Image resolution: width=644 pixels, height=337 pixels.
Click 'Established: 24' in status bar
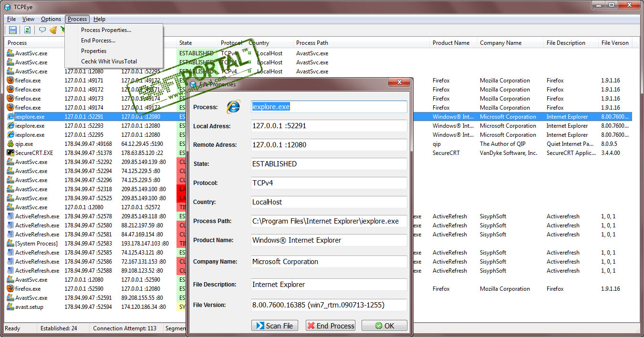pos(59,328)
